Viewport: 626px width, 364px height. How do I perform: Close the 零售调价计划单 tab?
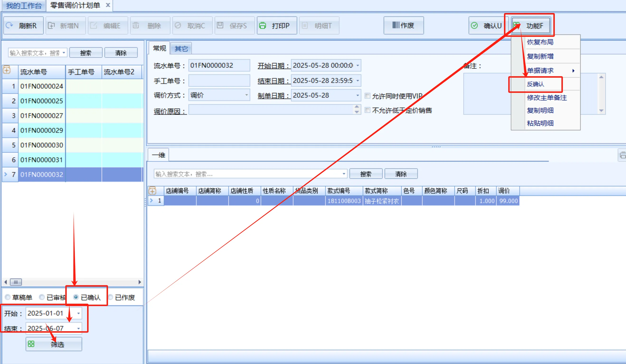(x=108, y=5)
